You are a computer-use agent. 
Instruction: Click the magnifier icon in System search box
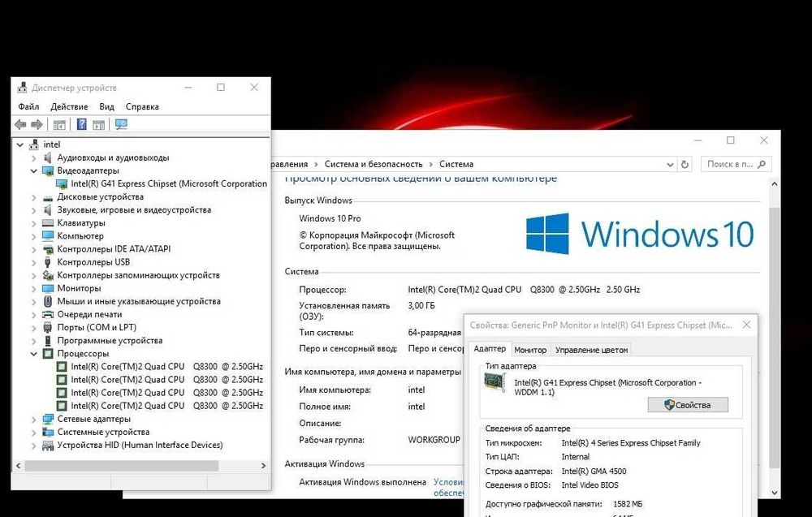click(x=762, y=164)
